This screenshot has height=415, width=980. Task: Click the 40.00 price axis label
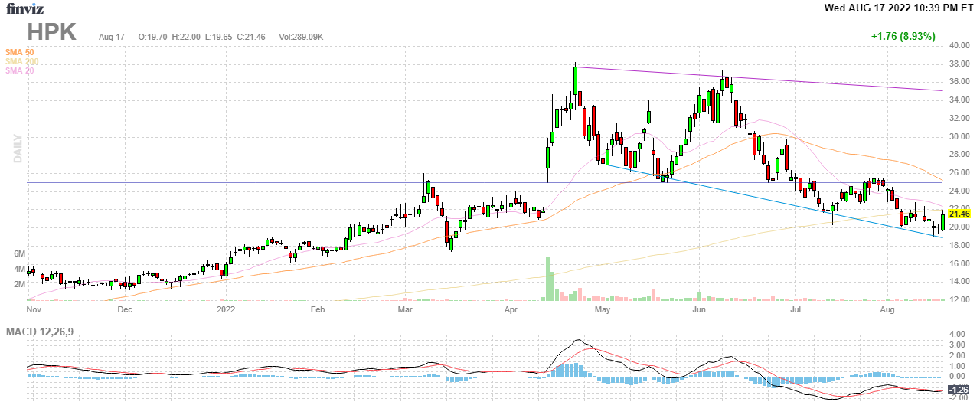(959, 46)
